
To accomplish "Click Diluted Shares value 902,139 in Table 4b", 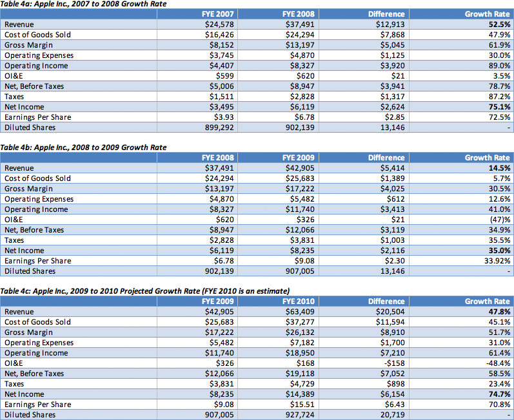I will (x=219, y=271).
